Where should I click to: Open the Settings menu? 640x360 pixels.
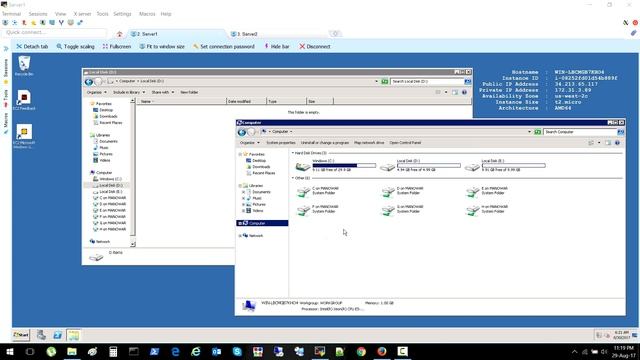pyautogui.click(x=122, y=14)
